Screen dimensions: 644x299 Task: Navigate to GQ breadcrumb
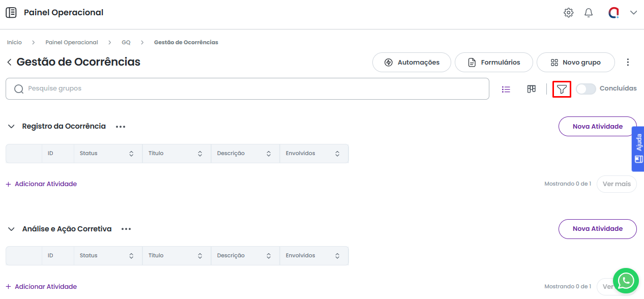coord(126,42)
